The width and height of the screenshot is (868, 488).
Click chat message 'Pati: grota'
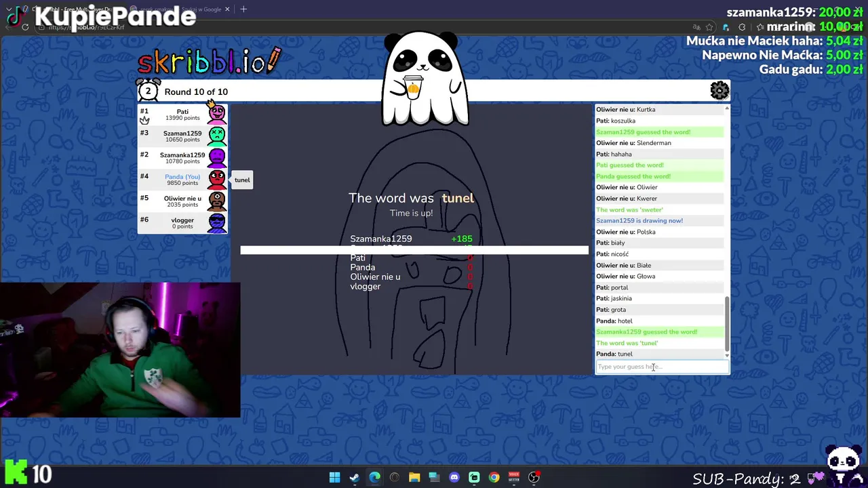[660, 310]
